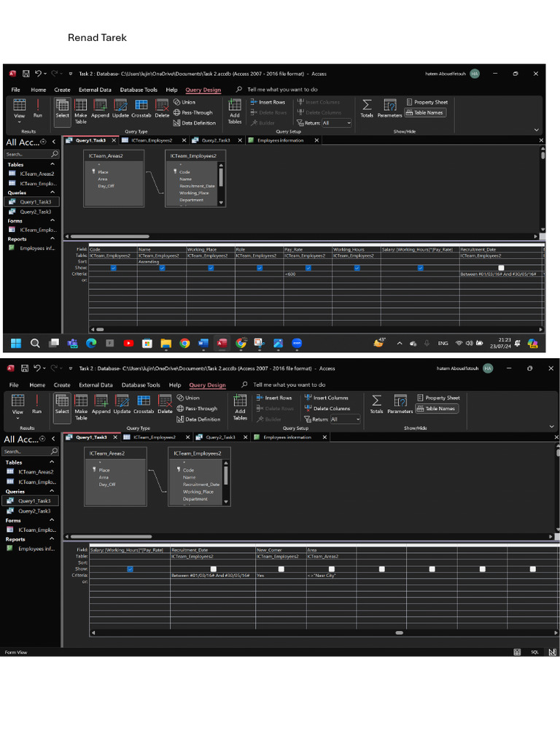Click the Undo icon in lower window title bar

click(x=37, y=368)
